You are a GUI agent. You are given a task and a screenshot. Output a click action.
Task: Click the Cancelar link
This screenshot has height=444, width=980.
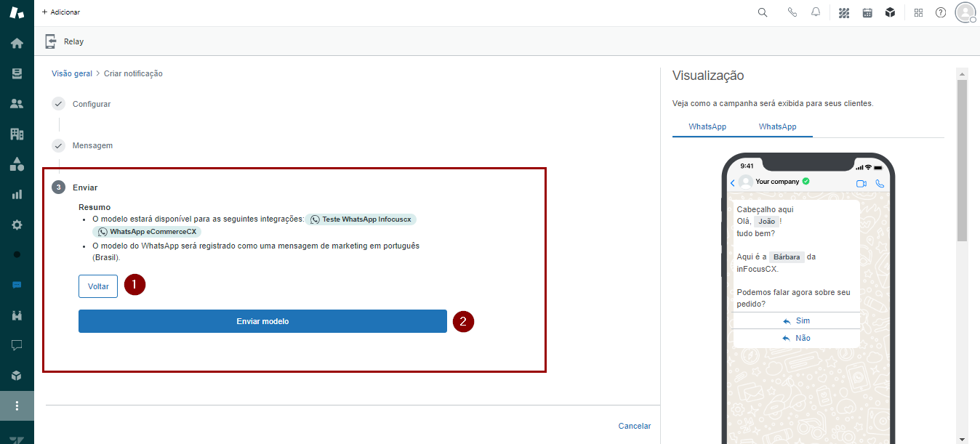coord(634,426)
